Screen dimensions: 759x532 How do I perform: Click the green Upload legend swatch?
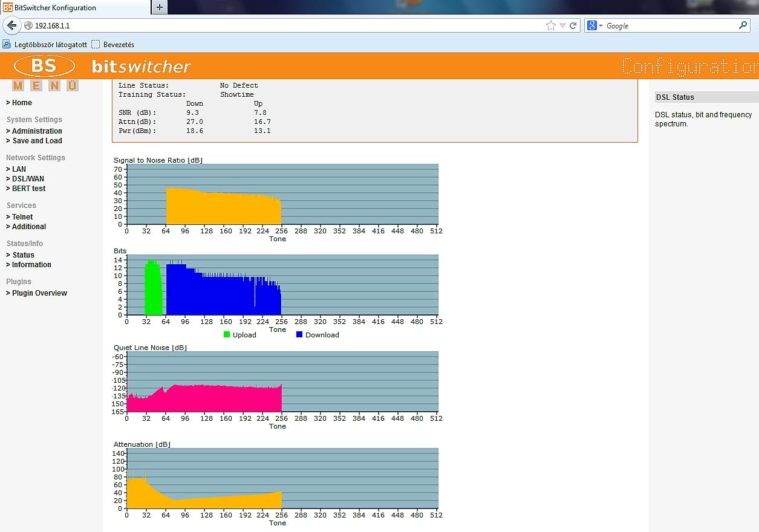(227, 334)
